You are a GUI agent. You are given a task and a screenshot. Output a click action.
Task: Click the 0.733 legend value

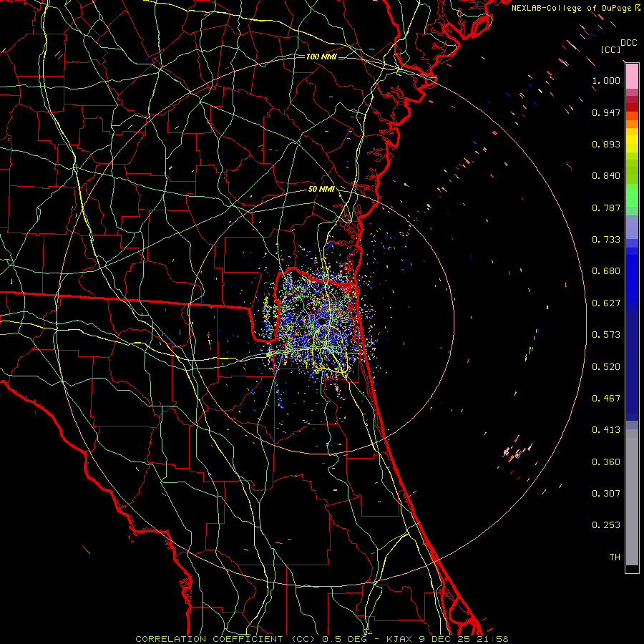click(x=606, y=240)
